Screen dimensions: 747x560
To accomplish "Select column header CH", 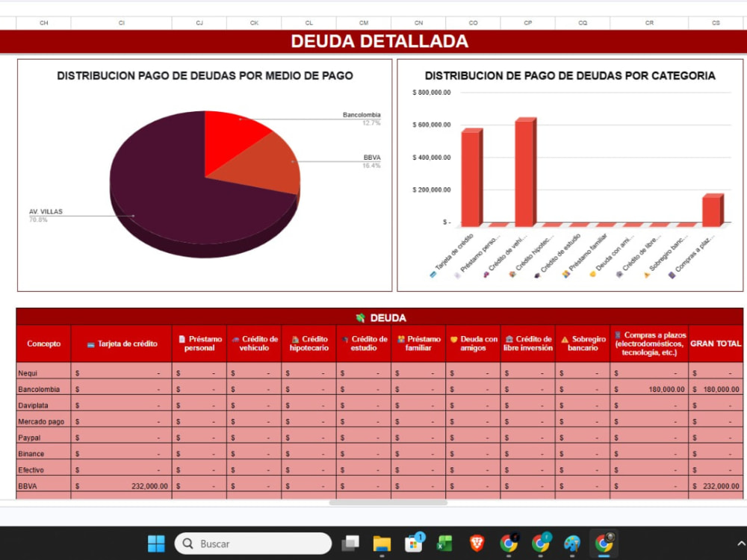I will pyautogui.click(x=43, y=23).
